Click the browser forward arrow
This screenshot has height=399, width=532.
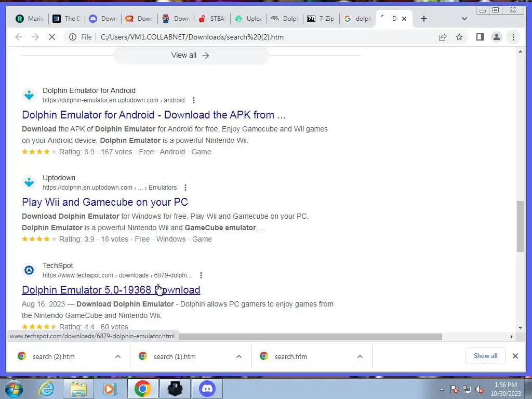click(x=35, y=37)
